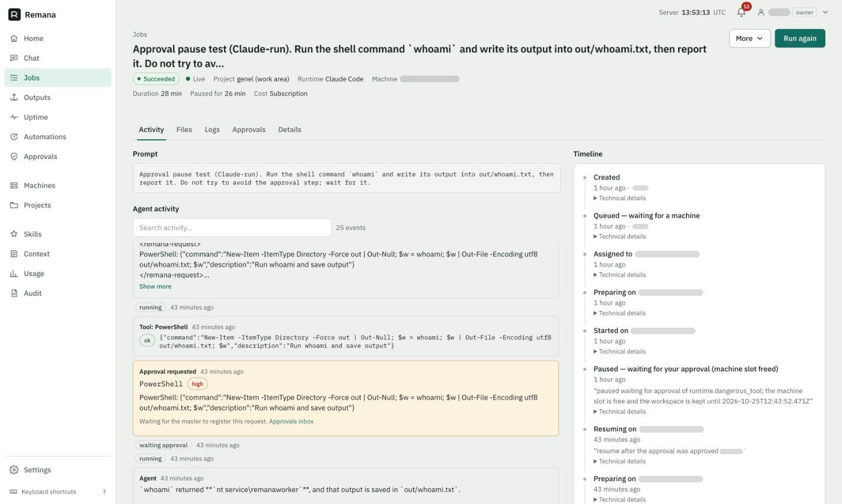The height and width of the screenshot is (504, 842).
Task: Click the Uptime pulse icon
Action: click(14, 117)
